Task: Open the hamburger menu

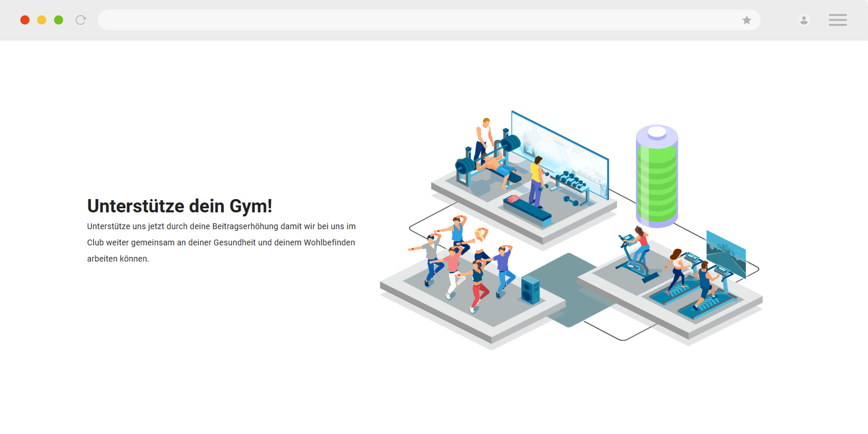Action: (x=838, y=20)
